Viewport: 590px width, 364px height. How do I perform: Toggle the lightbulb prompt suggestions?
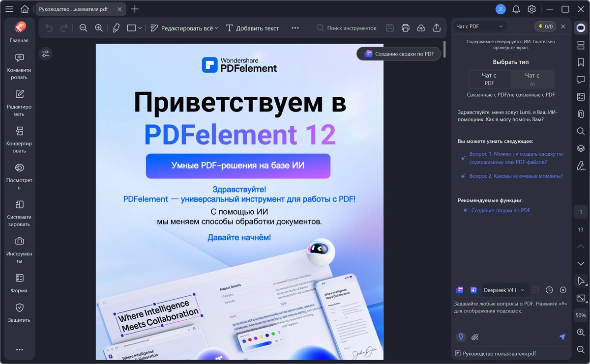tap(461, 336)
